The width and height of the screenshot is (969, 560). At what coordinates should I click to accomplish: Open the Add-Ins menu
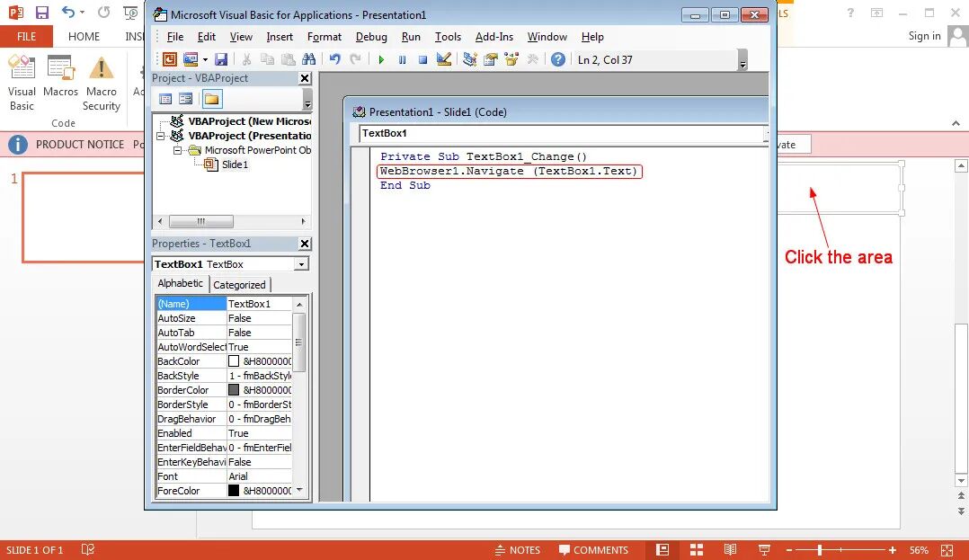tap(493, 37)
